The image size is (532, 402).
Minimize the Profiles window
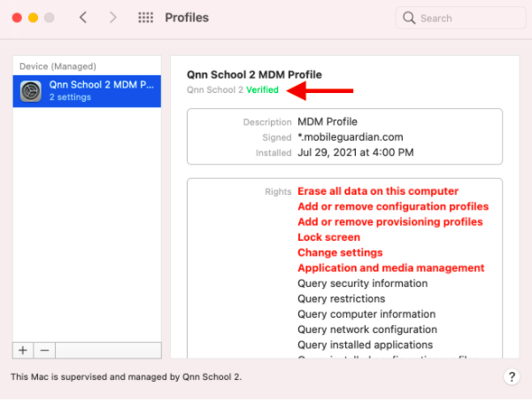coord(33,18)
